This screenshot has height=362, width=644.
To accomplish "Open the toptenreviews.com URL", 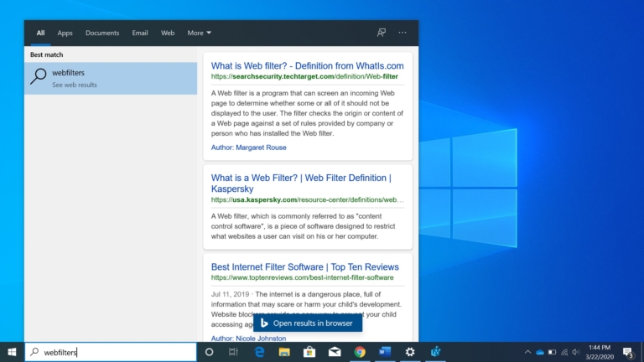I will (302, 277).
